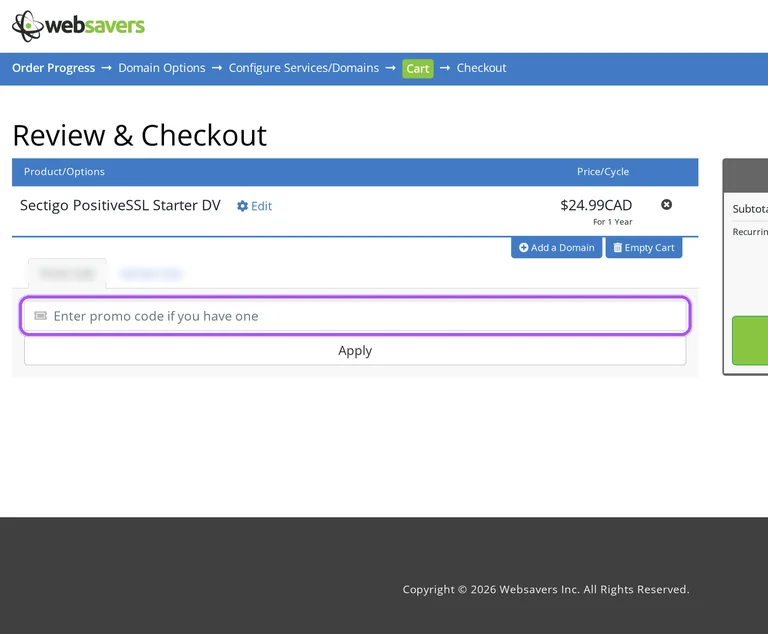Click the Sectigo PositiveSSL Starter DV name
The image size is (768, 634).
[x=120, y=205]
